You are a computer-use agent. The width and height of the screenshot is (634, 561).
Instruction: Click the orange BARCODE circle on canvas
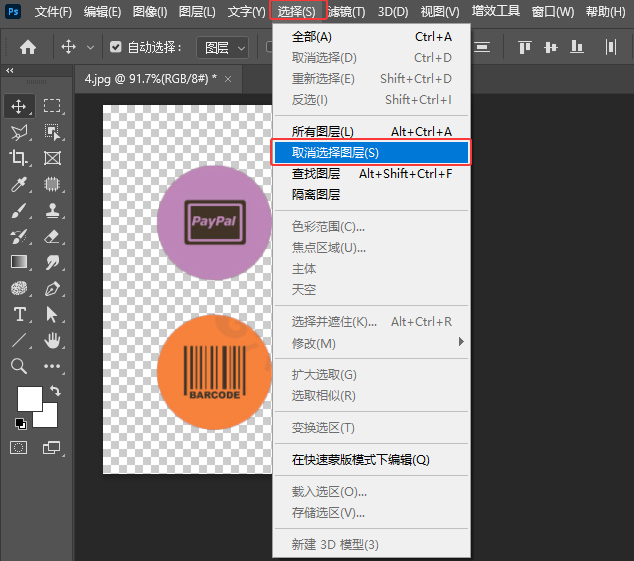[214, 372]
